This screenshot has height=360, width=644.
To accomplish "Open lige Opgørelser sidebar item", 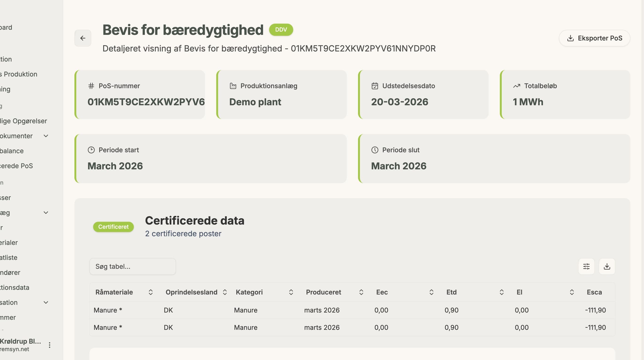I will 23,121.
